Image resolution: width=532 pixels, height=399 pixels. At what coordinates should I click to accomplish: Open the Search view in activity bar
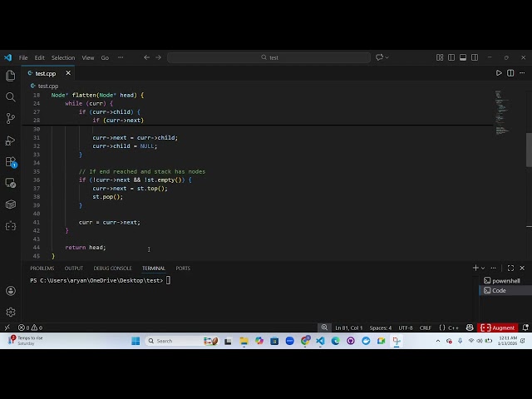[x=11, y=97]
